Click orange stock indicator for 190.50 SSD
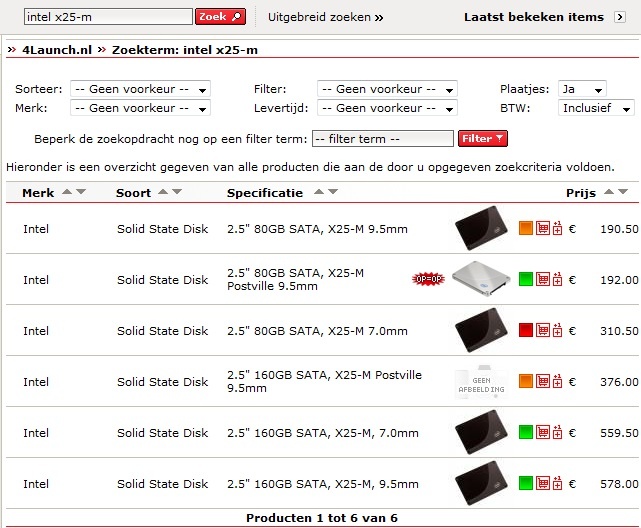Screen dimensions: 641x528 [x=526, y=228]
